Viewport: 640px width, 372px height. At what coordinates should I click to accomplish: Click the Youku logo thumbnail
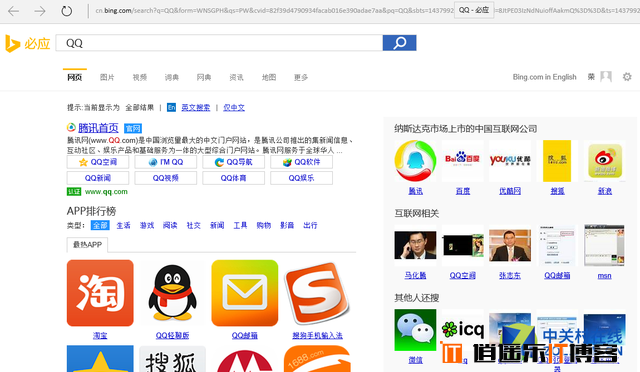tap(510, 161)
